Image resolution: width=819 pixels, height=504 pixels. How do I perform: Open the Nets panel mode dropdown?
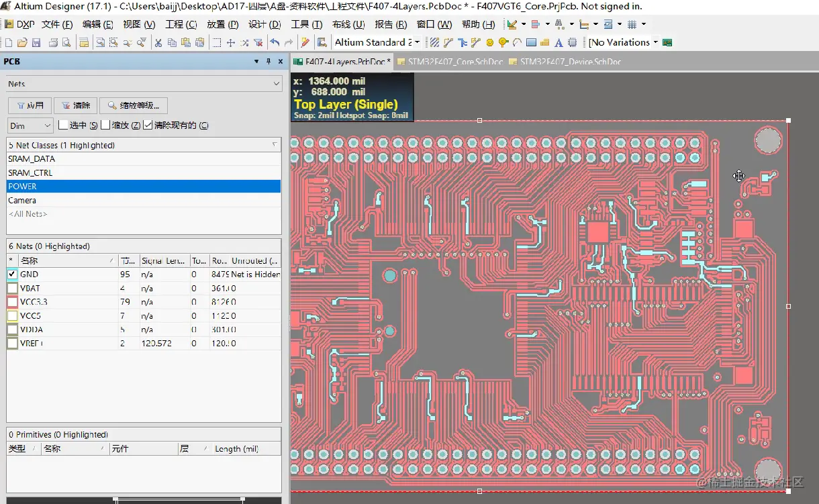tap(277, 84)
